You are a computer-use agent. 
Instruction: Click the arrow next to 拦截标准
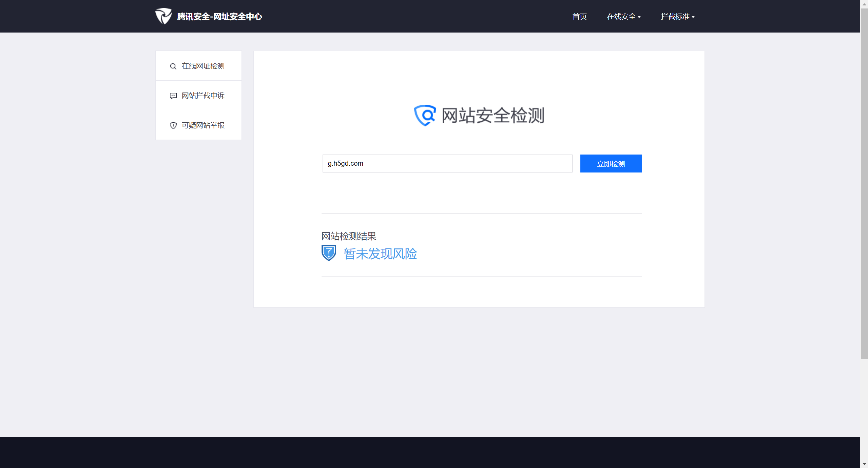point(693,17)
